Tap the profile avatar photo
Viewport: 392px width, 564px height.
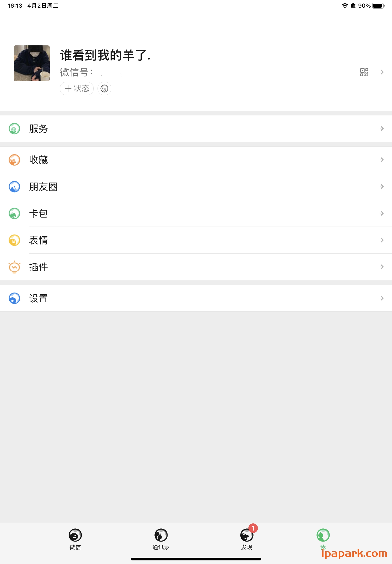pos(32,63)
